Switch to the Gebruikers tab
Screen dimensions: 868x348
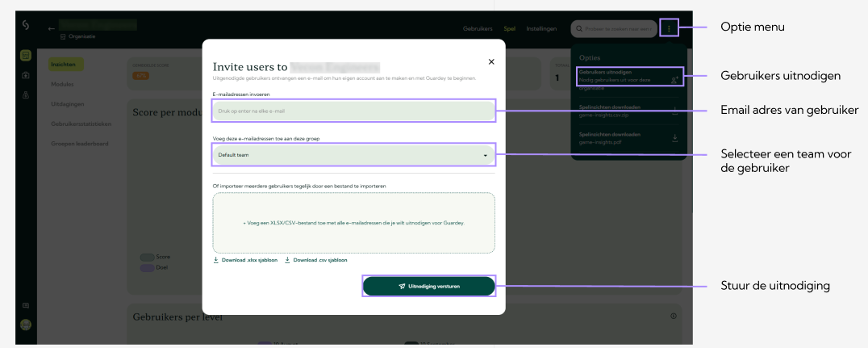click(x=478, y=29)
